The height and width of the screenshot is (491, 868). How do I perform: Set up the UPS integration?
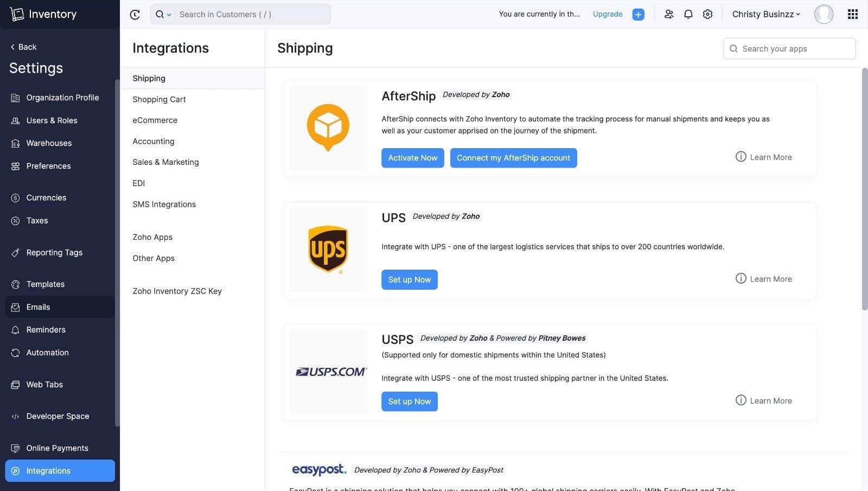(409, 279)
